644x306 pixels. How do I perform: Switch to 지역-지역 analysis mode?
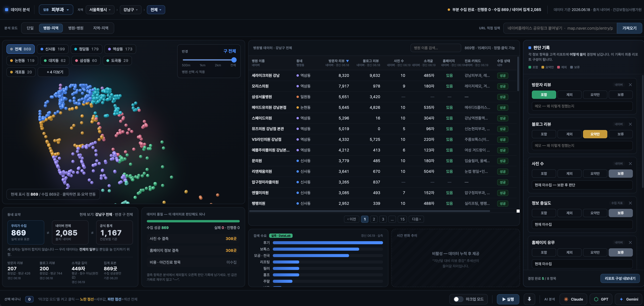(x=101, y=28)
